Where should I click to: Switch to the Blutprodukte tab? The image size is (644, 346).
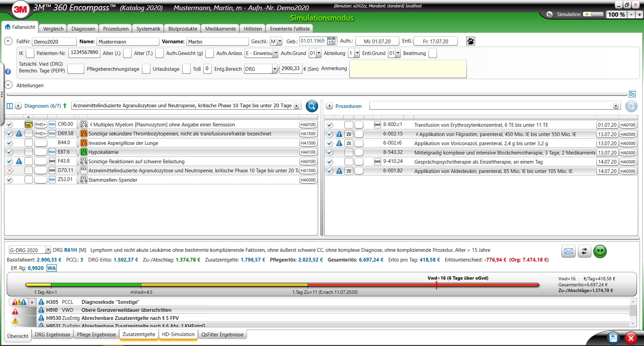click(x=183, y=29)
